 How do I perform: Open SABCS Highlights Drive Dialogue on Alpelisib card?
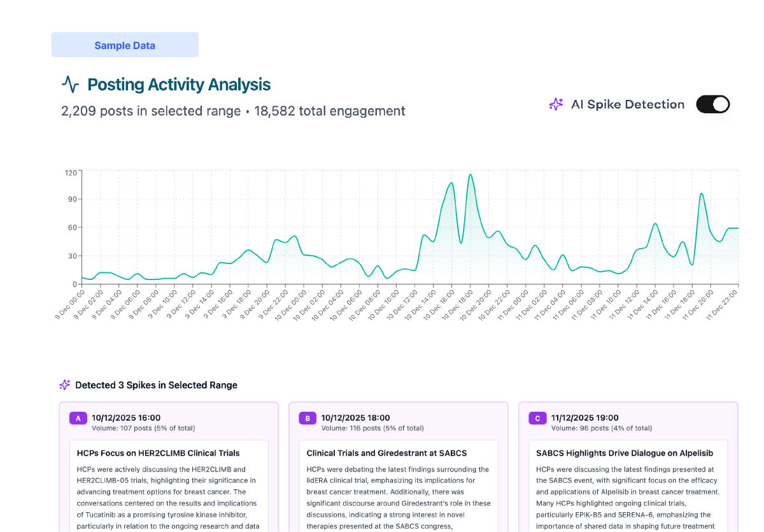(x=628, y=486)
